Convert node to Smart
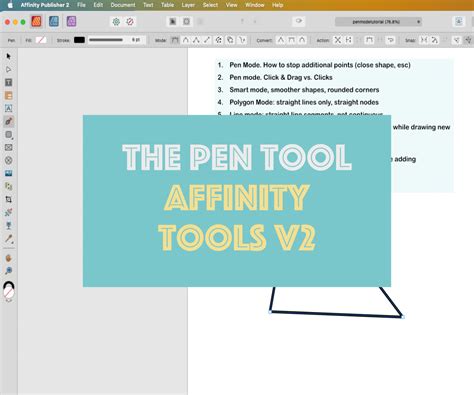This screenshot has height=395, width=474. [x=302, y=40]
